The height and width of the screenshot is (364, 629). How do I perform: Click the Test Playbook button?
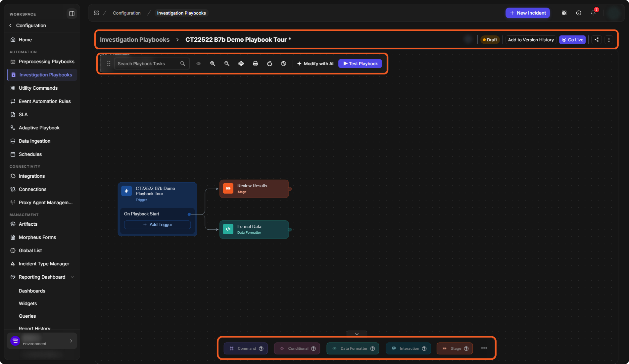[360, 64]
